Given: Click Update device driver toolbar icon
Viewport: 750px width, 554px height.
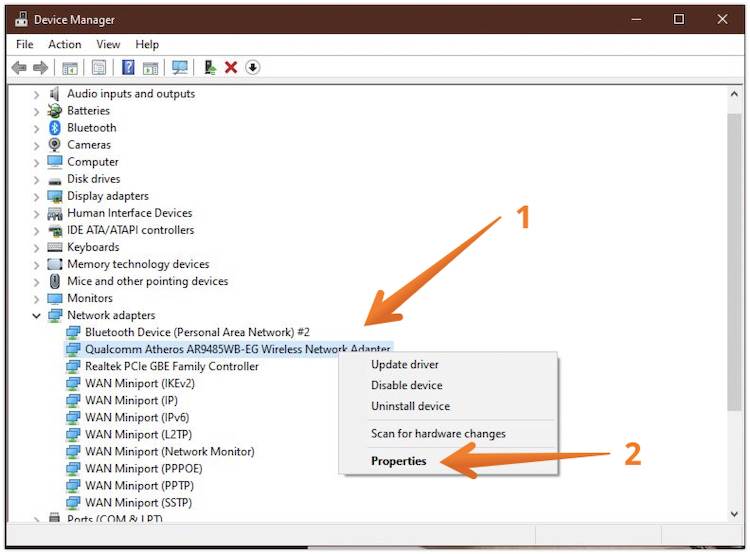Looking at the screenshot, I should [210, 68].
